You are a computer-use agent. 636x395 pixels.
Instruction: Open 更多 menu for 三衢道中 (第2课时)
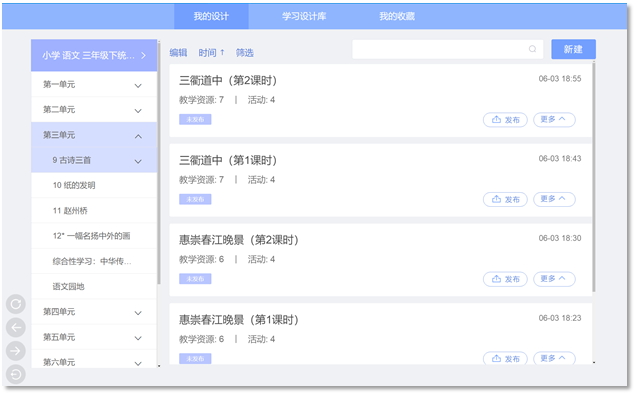[554, 120]
